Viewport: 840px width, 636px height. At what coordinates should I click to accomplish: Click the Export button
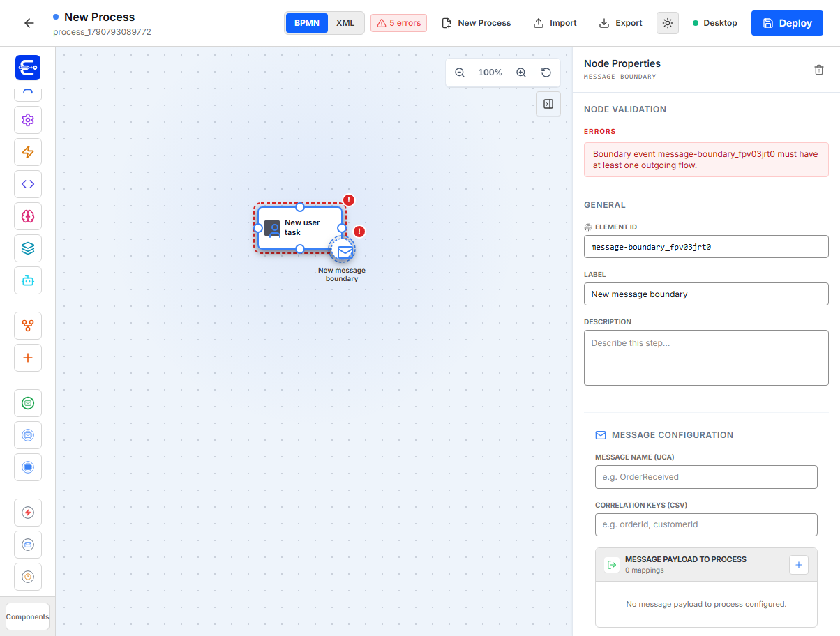click(x=621, y=23)
